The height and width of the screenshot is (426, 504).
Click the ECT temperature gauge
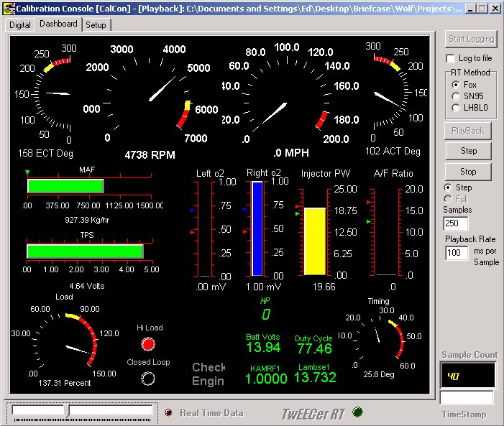[x=47, y=94]
